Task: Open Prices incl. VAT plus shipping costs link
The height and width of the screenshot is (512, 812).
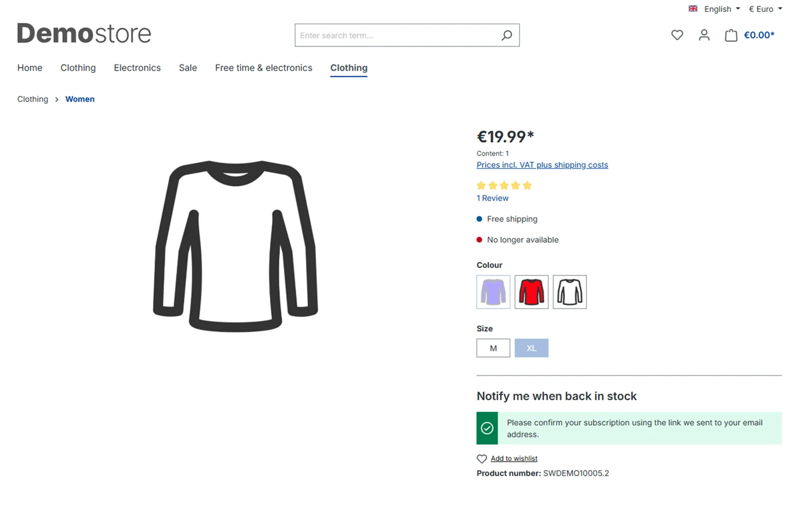Action: 542,165
